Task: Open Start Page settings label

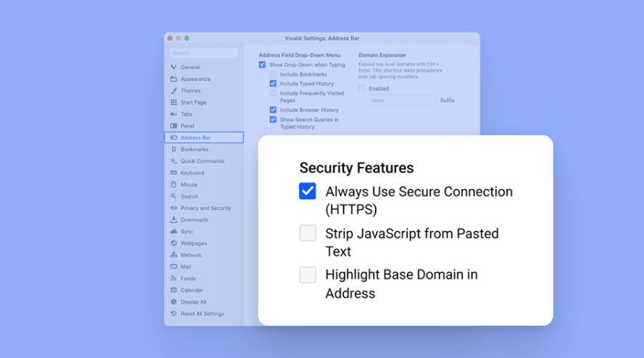Action: pyautogui.click(x=193, y=102)
